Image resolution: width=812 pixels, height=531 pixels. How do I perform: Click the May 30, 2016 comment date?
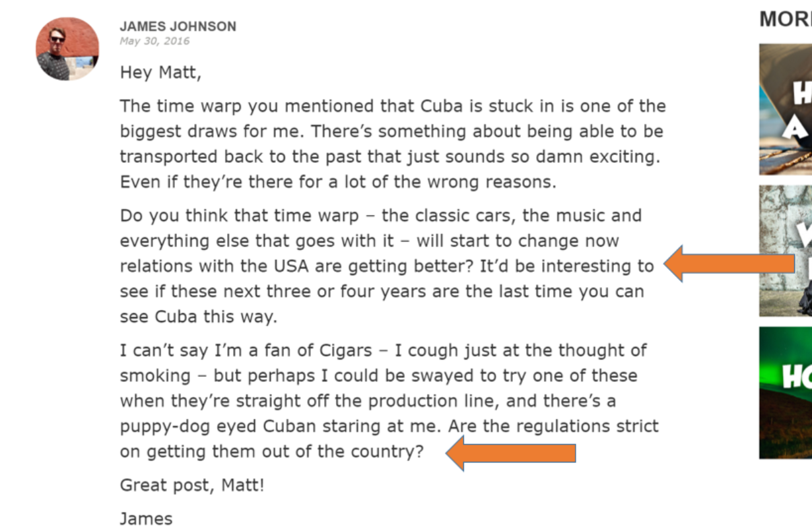154,41
